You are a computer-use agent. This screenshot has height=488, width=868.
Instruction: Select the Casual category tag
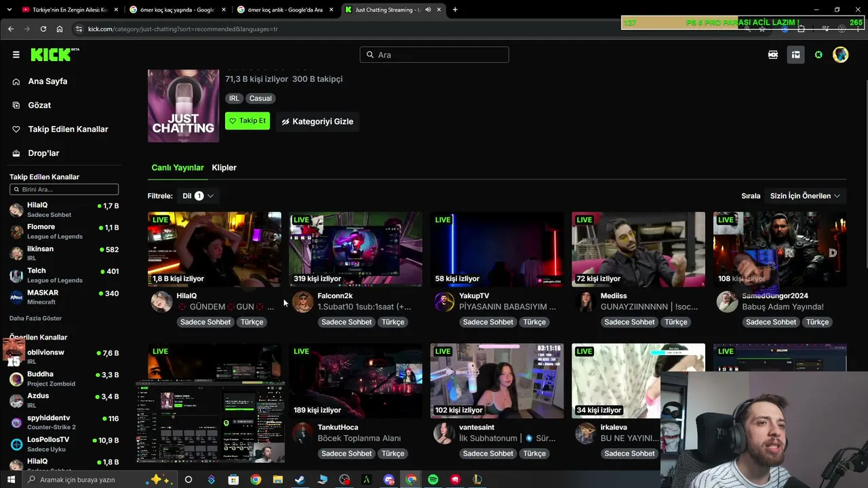[x=260, y=98]
